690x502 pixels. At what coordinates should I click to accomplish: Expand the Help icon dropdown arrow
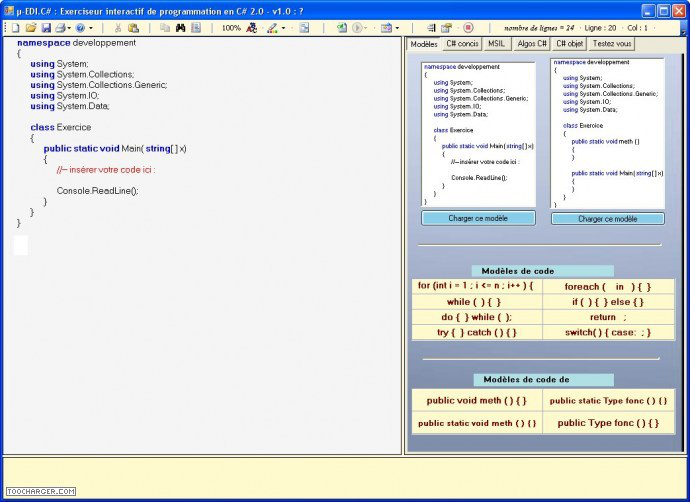click(x=92, y=28)
